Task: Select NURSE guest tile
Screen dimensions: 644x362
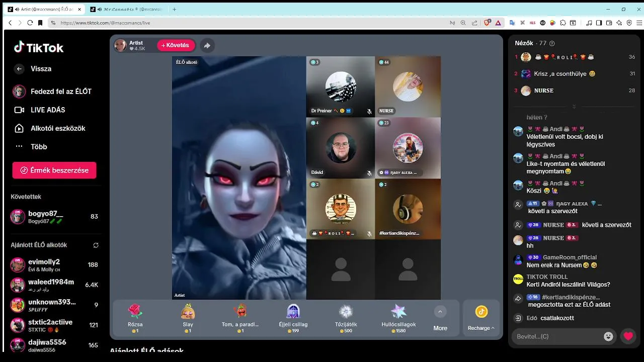Action: tap(408, 86)
